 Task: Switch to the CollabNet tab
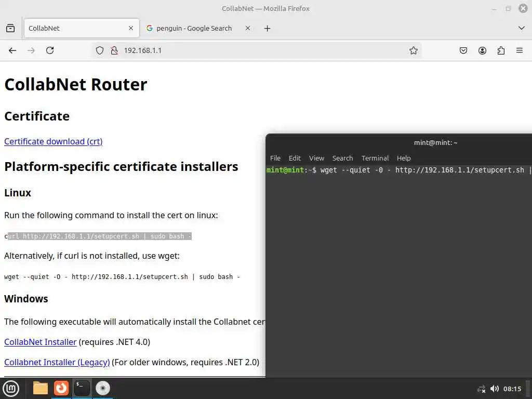coord(82,28)
